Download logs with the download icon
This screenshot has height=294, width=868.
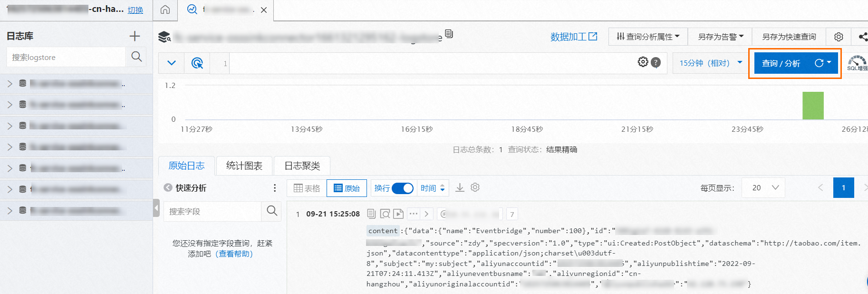pos(460,187)
